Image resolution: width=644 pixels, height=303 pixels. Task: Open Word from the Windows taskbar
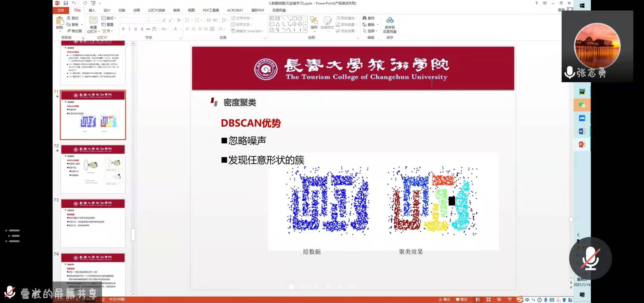(x=582, y=131)
